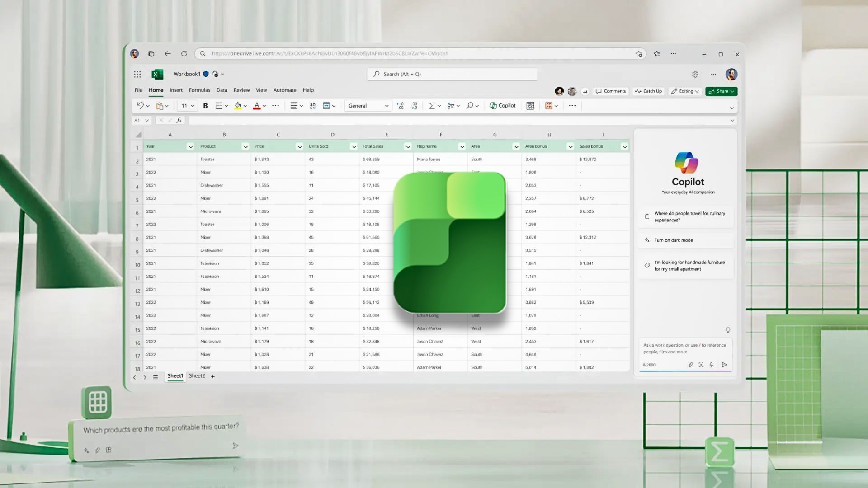Image resolution: width=868 pixels, height=488 pixels.
Task: Open the Borders tool
Action: (x=219, y=106)
